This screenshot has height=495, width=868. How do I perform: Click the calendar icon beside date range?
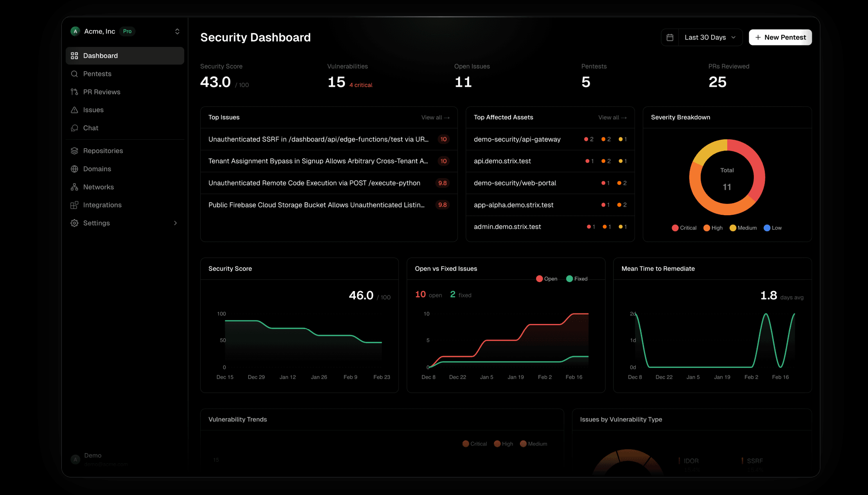[x=670, y=38]
